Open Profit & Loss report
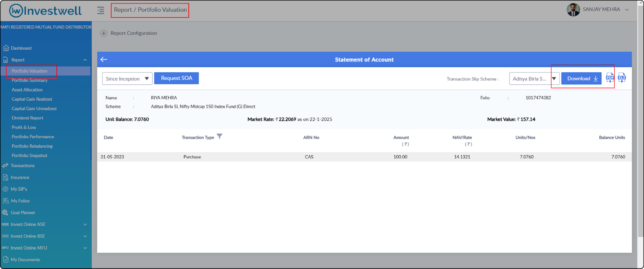Viewport: 644px width, 269px height. click(x=24, y=127)
